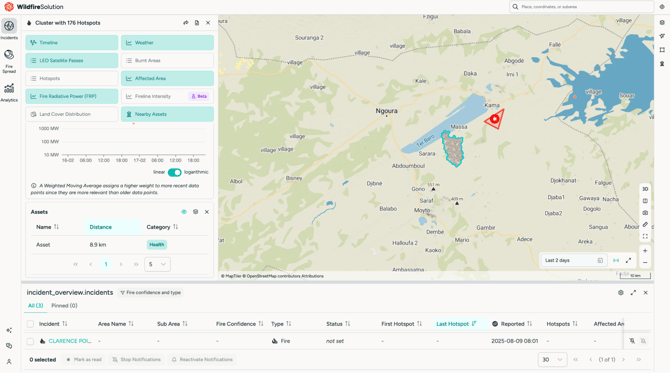The height and width of the screenshot is (373, 670).
Task: Toggle the Nearby Assets widget
Action: (x=168, y=115)
